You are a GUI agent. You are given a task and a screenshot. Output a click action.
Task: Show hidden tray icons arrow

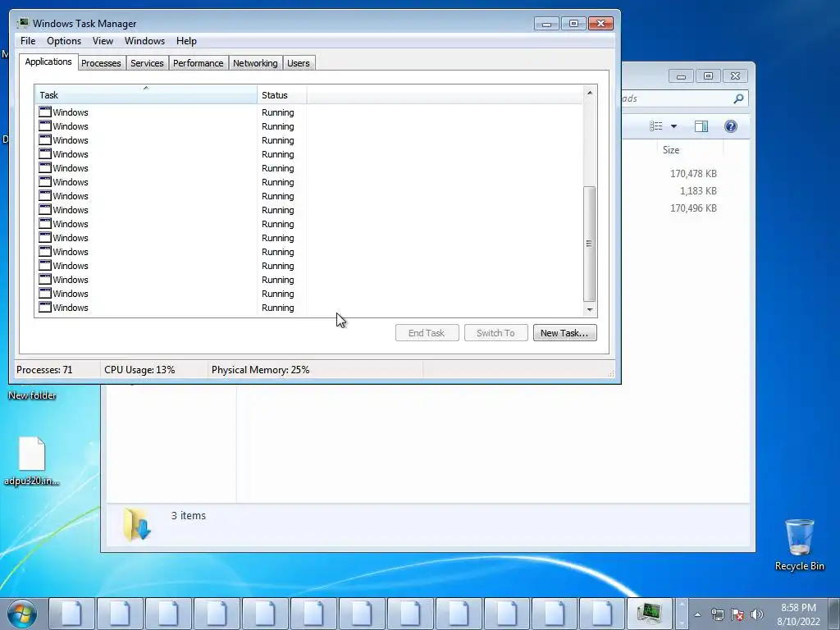pos(697,614)
